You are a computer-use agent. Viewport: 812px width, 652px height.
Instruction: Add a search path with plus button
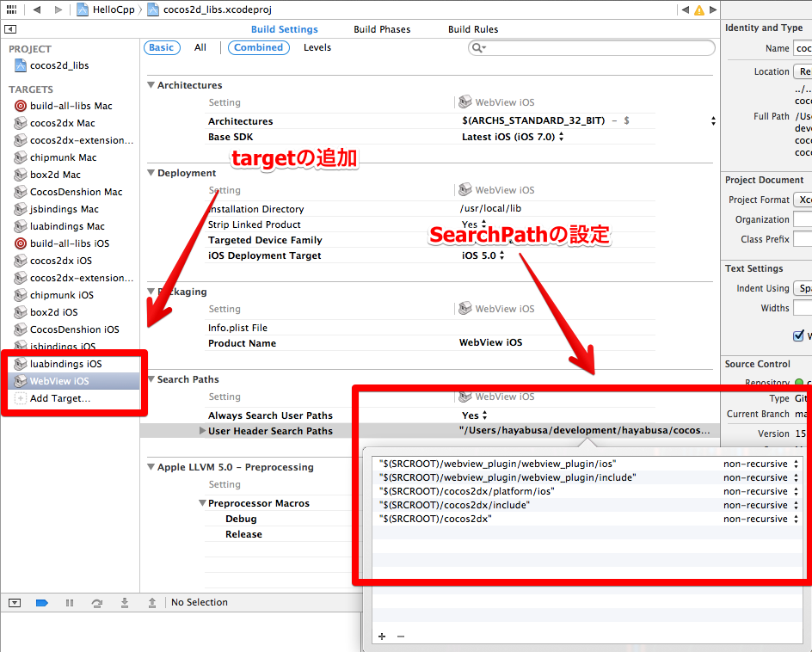coord(382,637)
